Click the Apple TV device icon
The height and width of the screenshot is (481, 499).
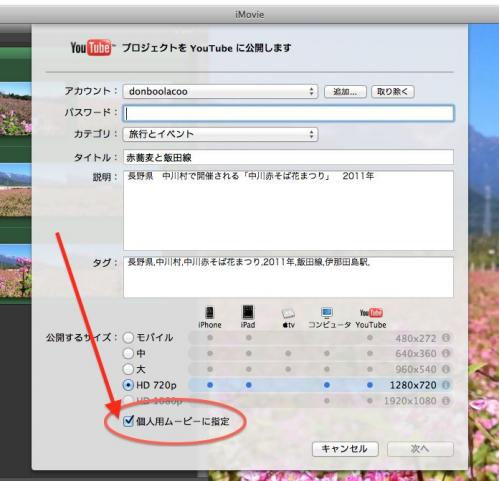coord(288,314)
